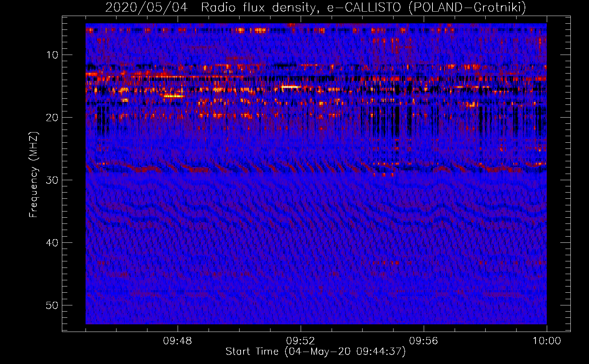The width and height of the screenshot is (589, 364).
Task: Click the 10:00 time tick label
Action: pyautogui.click(x=547, y=341)
